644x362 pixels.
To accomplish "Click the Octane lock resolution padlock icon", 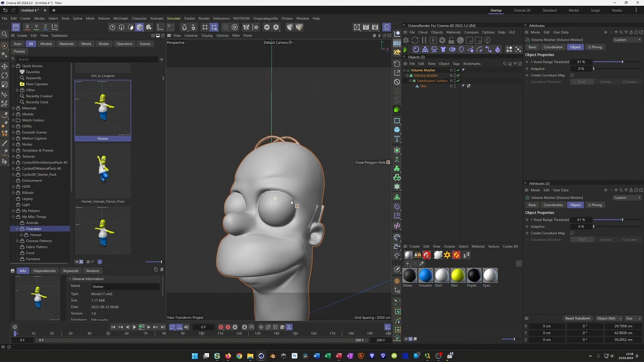I will [x=451, y=40].
